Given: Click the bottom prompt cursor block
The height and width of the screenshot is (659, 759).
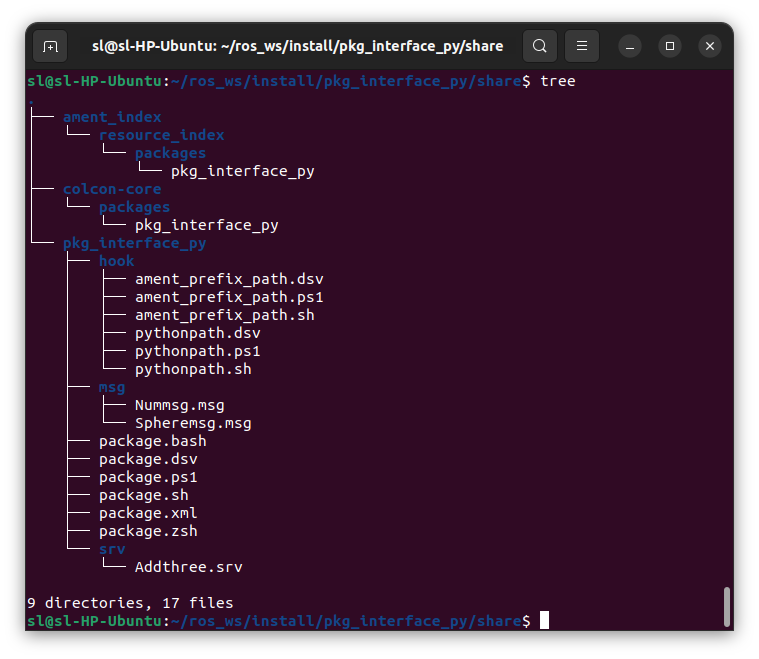Looking at the screenshot, I should (545, 620).
